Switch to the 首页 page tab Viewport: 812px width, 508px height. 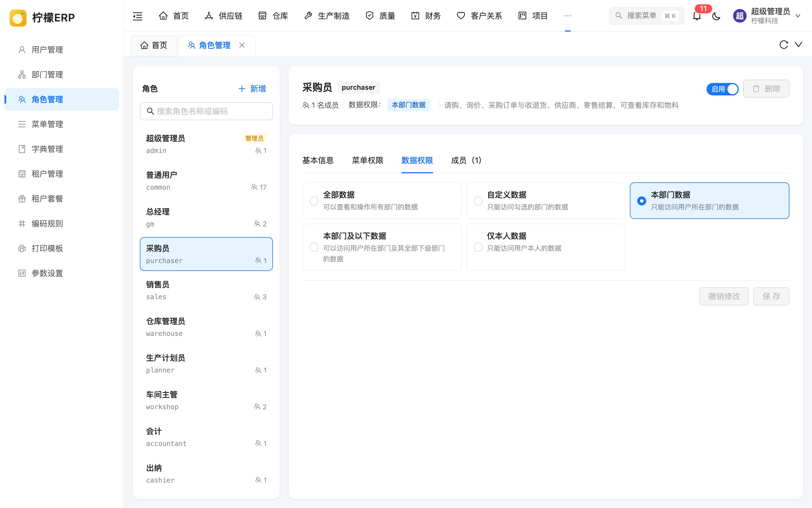pyautogui.click(x=154, y=45)
